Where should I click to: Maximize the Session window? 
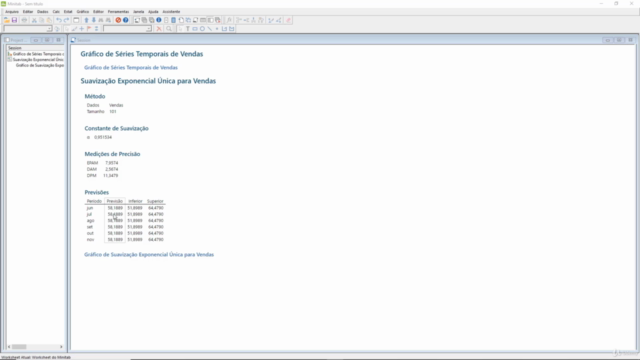pyautogui.click(x=619, y=40)
